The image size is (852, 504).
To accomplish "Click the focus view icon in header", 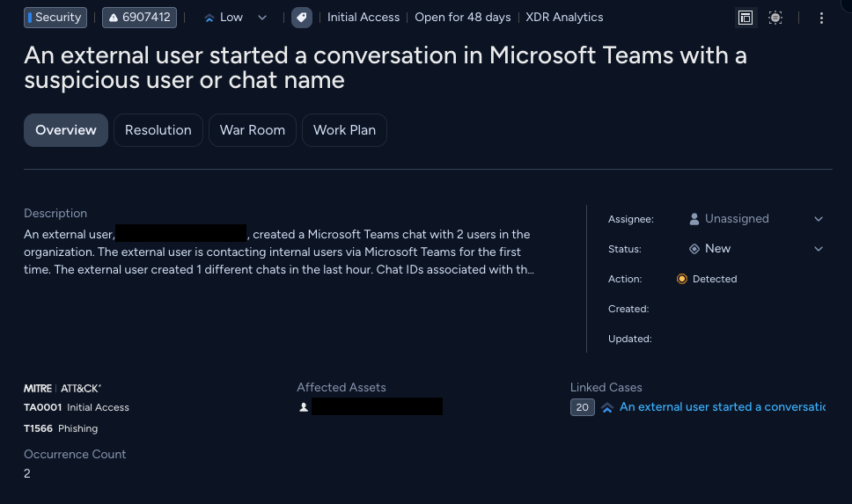I will point(775,18).
